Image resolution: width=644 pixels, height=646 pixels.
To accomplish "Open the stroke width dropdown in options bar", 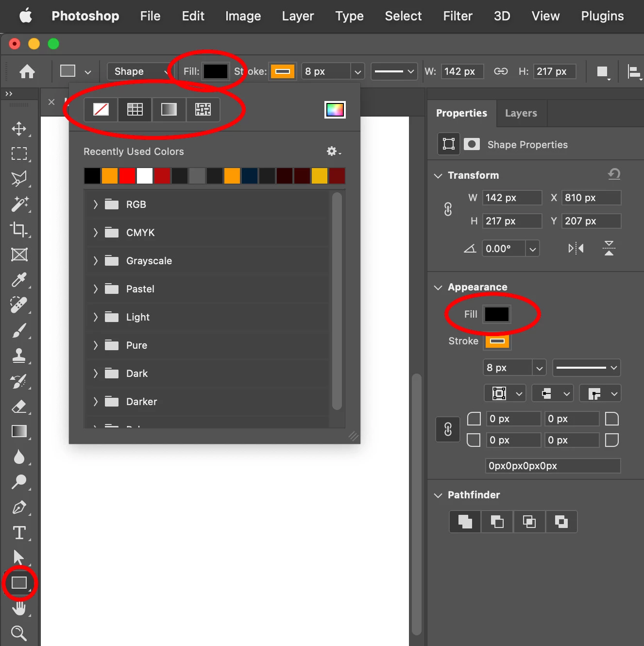I will [x=358, y=72].
